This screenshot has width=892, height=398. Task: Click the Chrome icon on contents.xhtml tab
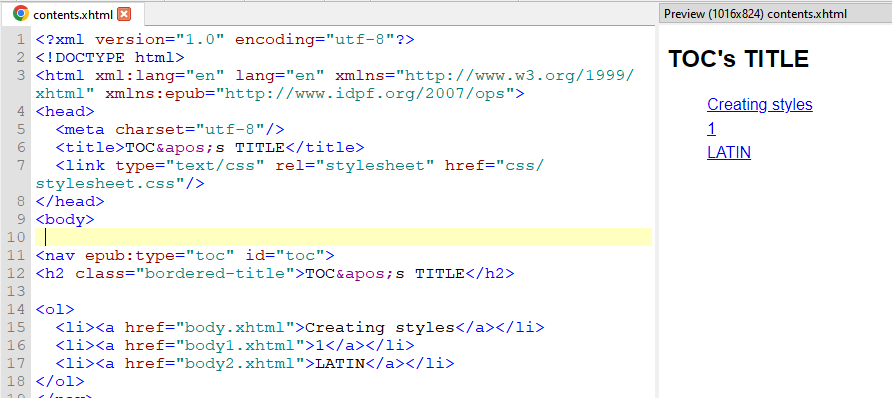pyautogui.click(x=20, y=14)
